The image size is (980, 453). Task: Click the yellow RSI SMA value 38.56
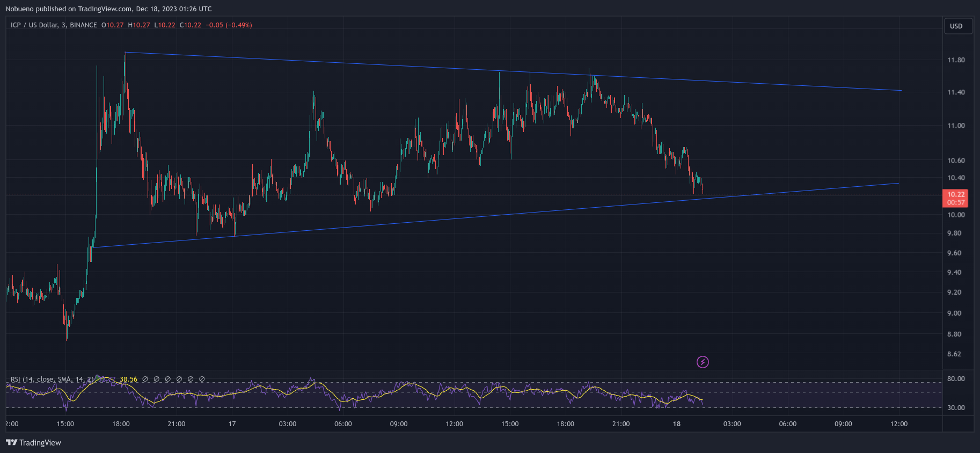click(x=128, y=379)
